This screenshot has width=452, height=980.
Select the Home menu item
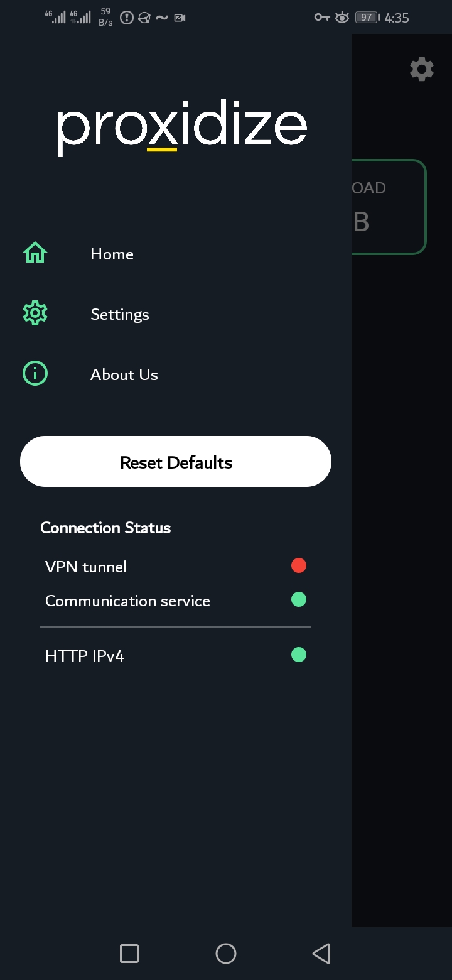click(x=112, y=254)
